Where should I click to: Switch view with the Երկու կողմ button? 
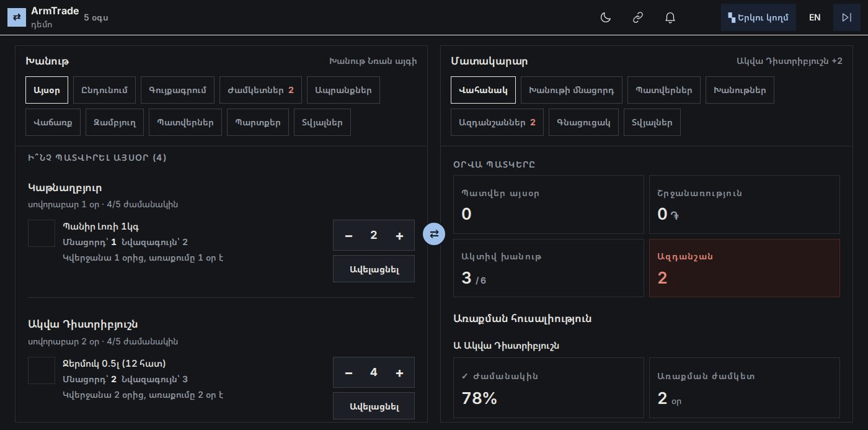(758, 17)
